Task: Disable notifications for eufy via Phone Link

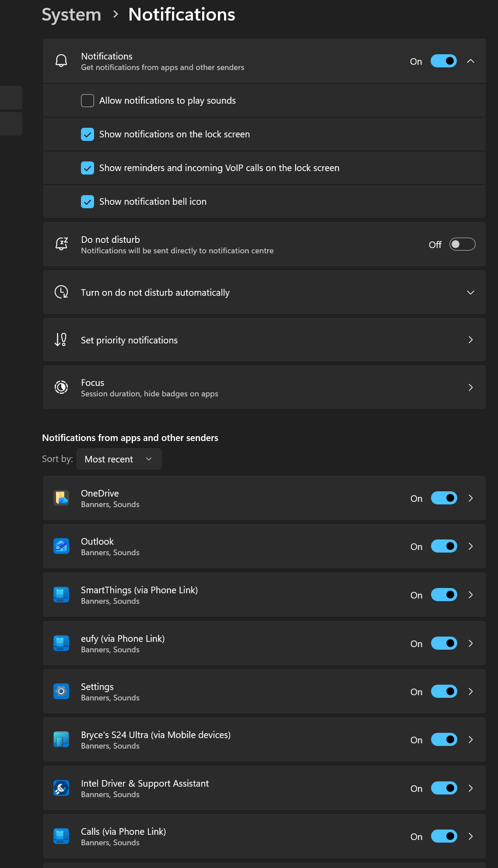Action: coord(444,643)
